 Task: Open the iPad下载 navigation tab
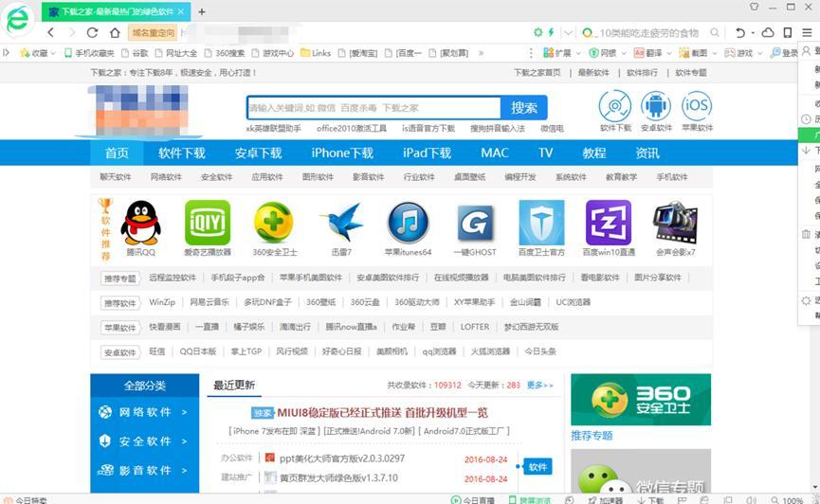[x=427, y=153]
